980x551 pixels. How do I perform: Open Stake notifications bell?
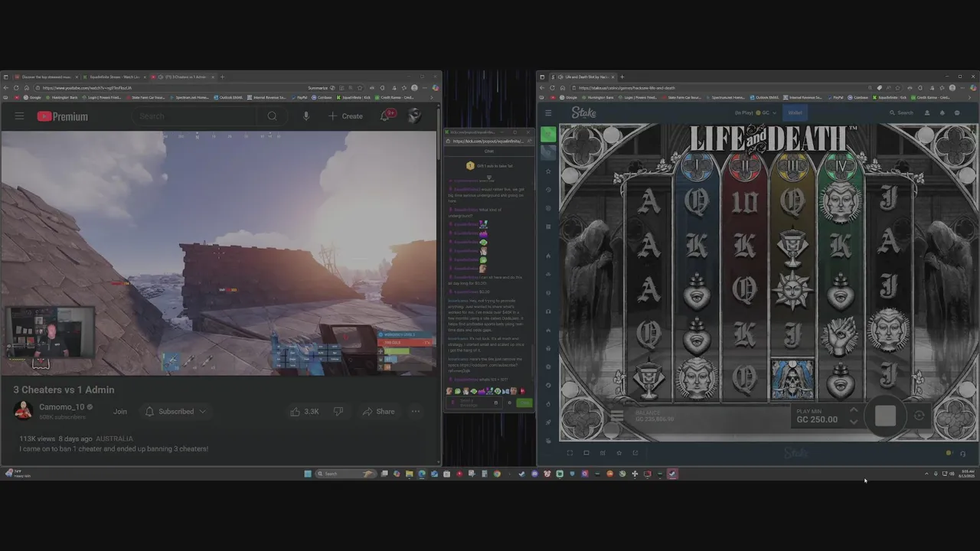[x=942, y=112]
